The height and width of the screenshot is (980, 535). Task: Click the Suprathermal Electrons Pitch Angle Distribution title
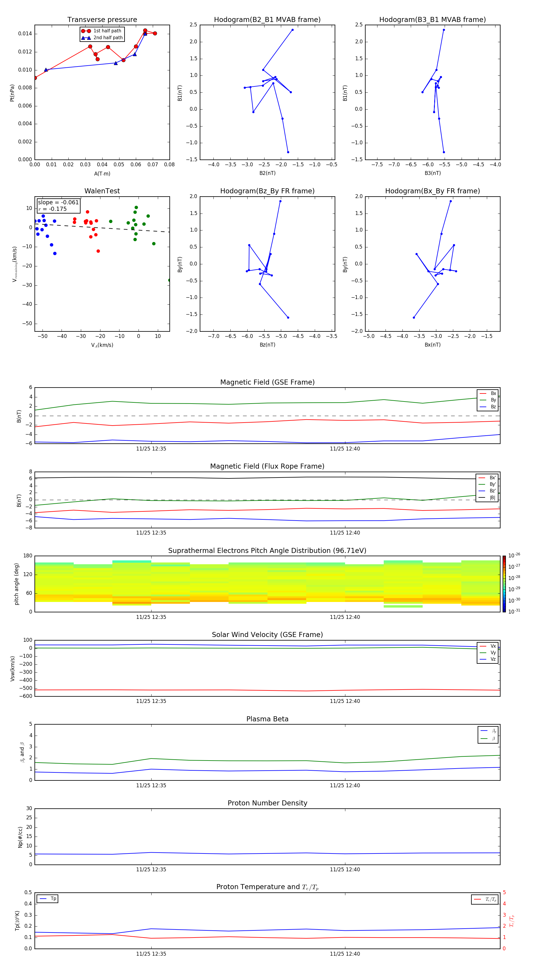click(267, 551)
